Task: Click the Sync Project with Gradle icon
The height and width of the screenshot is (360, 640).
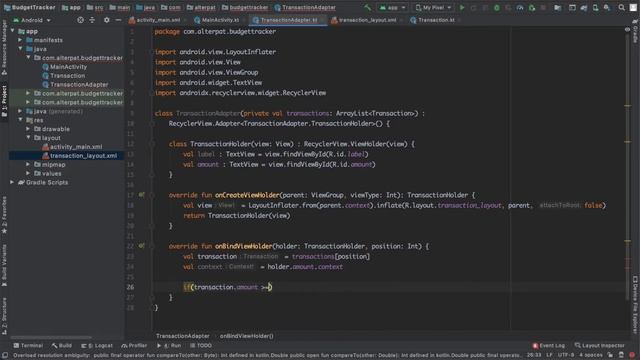Action: (584, 7)
